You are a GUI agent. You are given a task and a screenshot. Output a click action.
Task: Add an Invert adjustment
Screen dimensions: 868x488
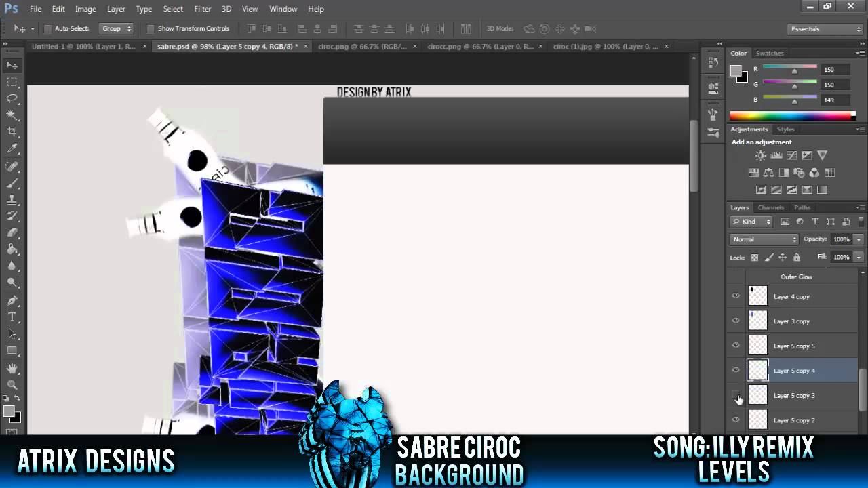point(761,190)
